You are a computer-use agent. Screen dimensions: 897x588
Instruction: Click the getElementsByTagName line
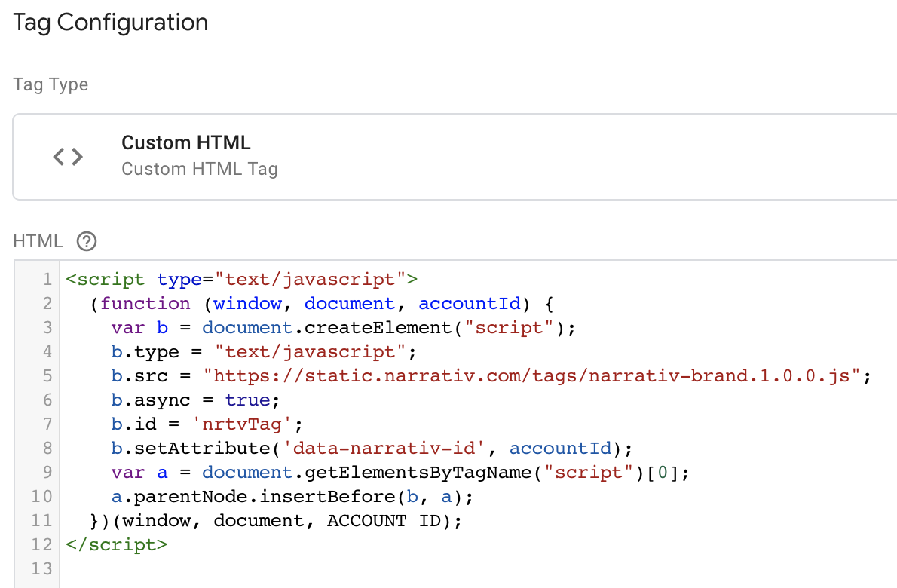pos(400,472)
